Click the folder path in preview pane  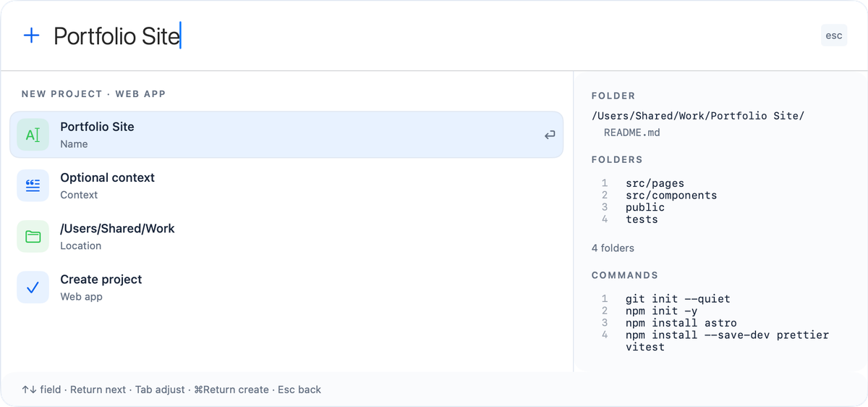[x=697, y=116]
